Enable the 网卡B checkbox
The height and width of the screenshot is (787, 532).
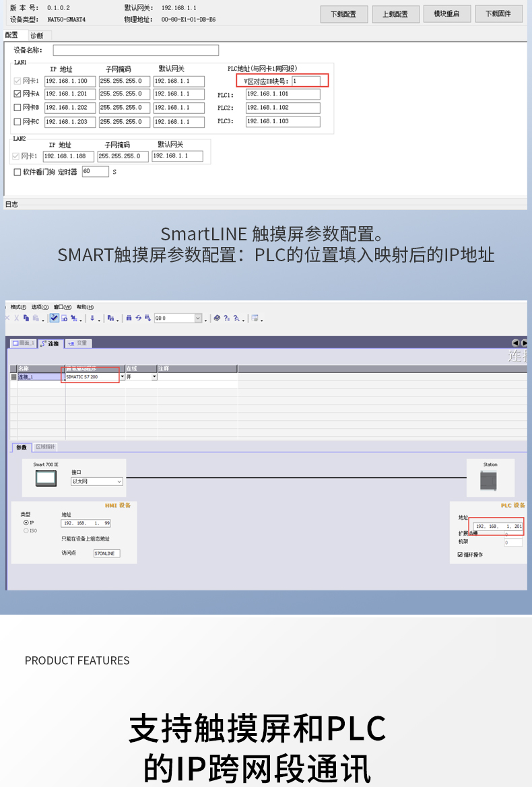tap(18, 108)
